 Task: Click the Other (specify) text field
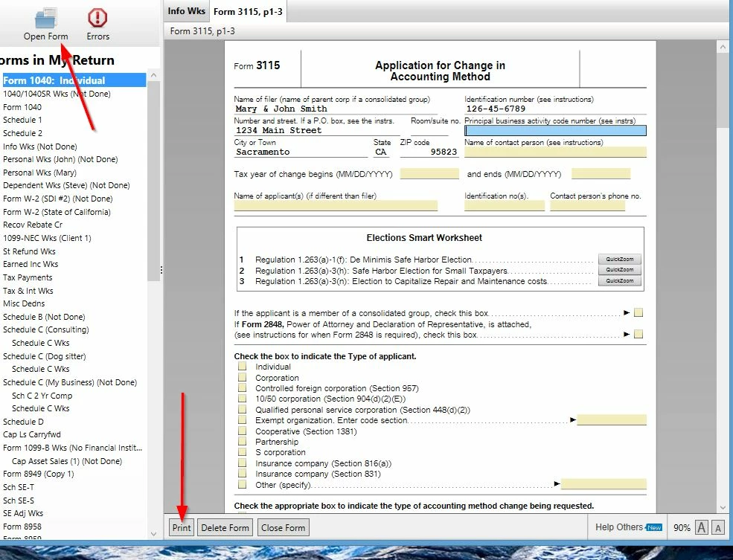coord(604,484)
